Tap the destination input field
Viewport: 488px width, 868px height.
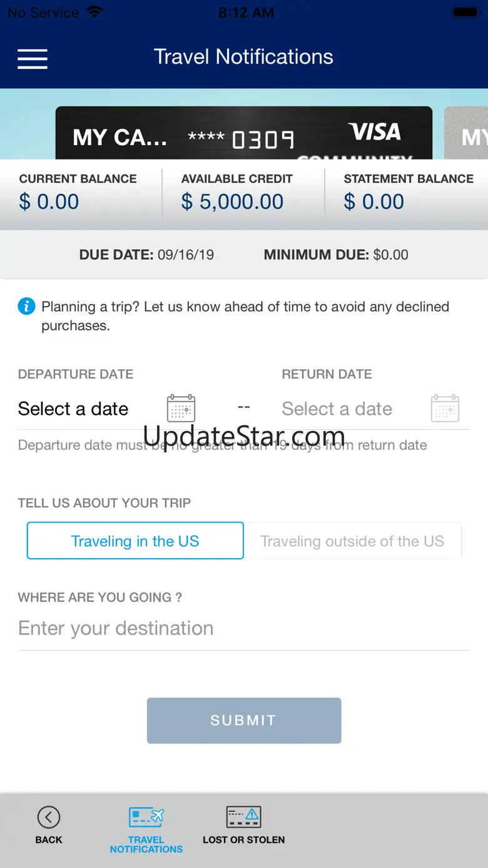pyautogui.click(x=243, y=628)
